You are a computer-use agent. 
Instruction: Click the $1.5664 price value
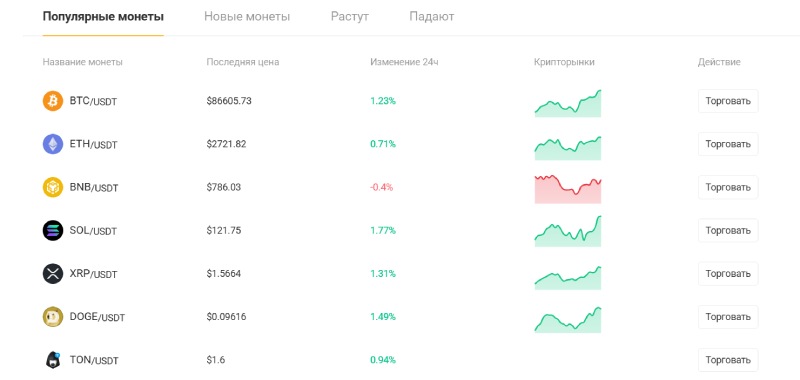point(223,274)
